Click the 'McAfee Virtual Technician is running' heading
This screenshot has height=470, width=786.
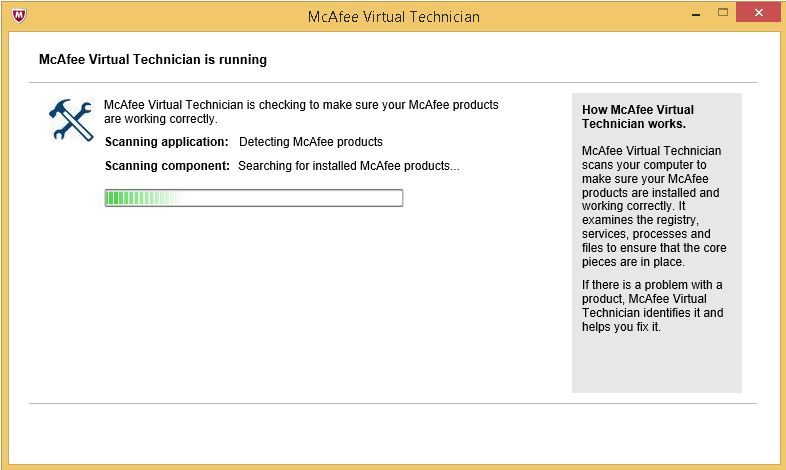[x=153, y=60]
